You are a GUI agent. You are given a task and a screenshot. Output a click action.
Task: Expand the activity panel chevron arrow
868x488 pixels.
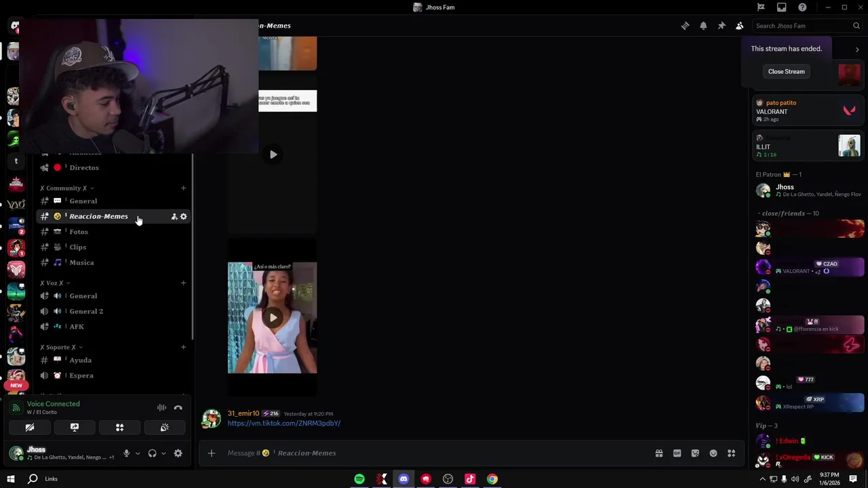click(x=857, y=49)
